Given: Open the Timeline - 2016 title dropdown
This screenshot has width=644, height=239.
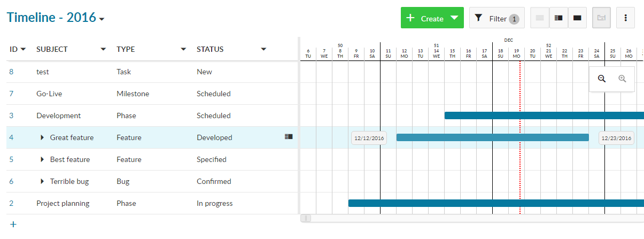Looking at the screenshot, I should pyautogui.click(x=102, y=19).
